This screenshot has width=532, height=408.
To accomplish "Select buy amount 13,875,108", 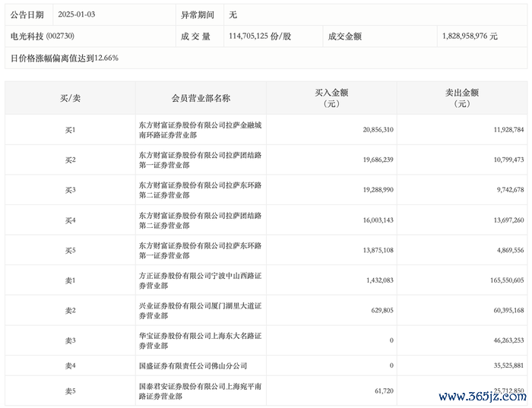I will coord(378,250).
